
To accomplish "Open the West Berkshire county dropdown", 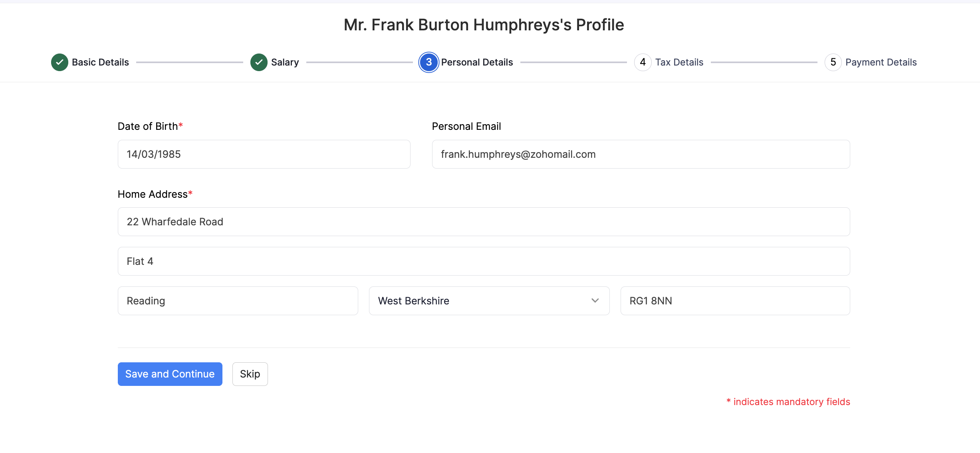I will pos(489,301).
